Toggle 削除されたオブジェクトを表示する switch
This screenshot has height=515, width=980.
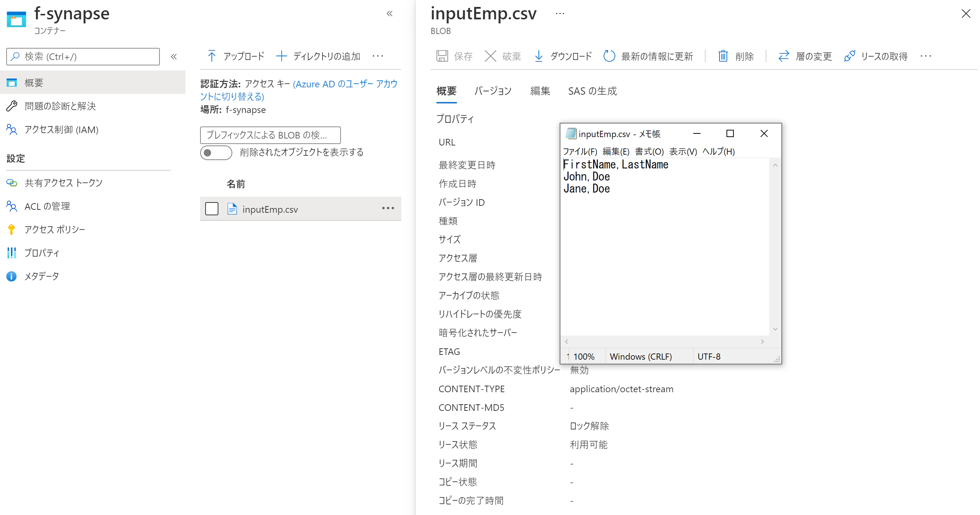[216, 153]
